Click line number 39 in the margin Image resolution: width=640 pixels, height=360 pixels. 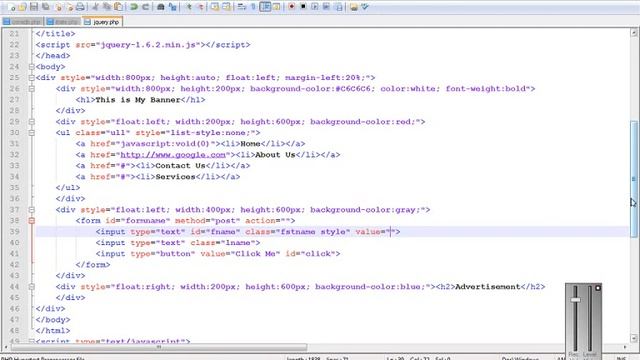14,232
